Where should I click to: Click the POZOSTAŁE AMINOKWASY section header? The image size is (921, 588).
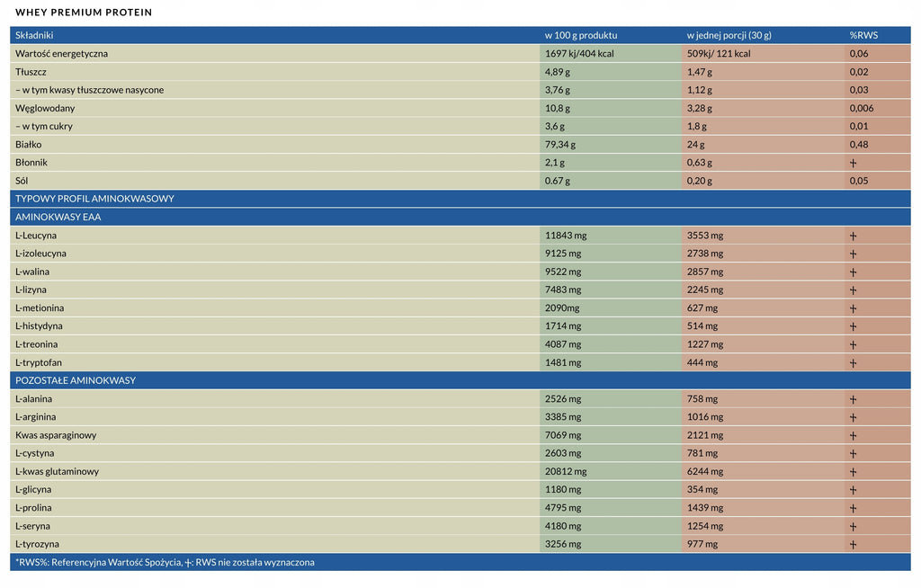click(76, 380)
